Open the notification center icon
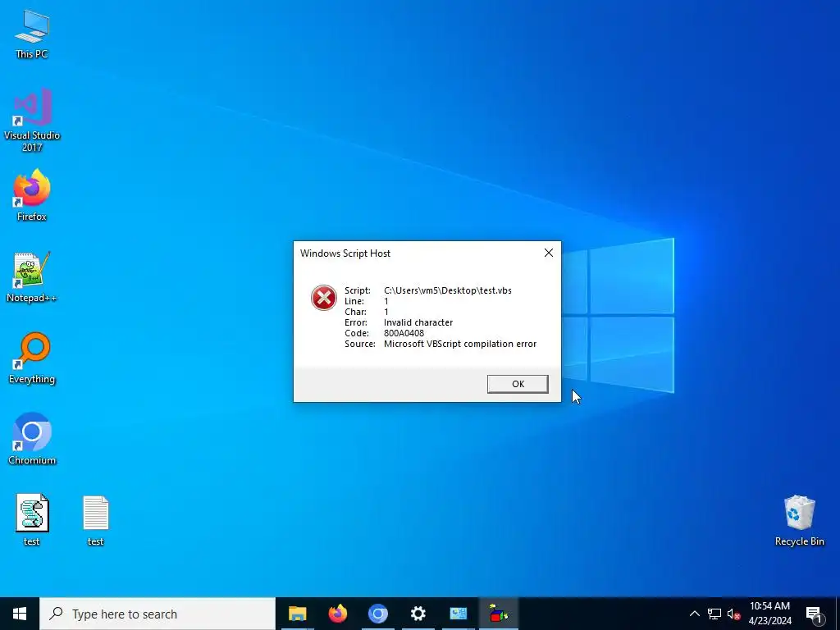This screenshot has width=840, height=630. (815, 614)
